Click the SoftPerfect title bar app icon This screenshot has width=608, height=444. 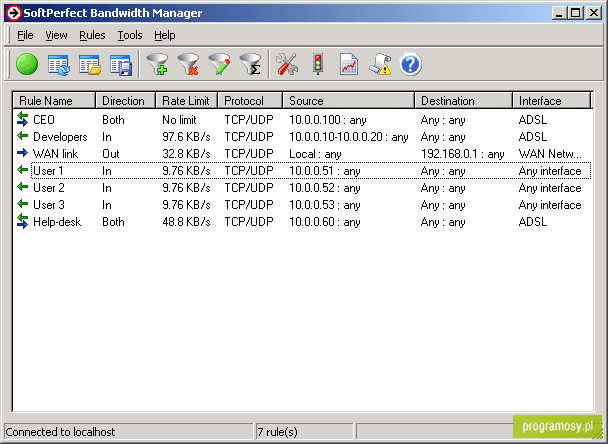[13, 13]
